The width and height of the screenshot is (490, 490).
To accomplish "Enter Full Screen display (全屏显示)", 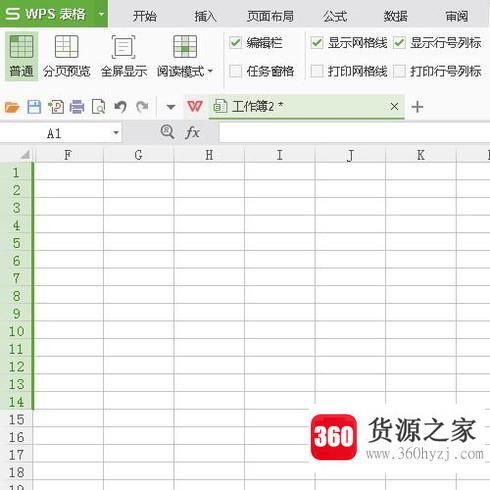I will [124, 56].
